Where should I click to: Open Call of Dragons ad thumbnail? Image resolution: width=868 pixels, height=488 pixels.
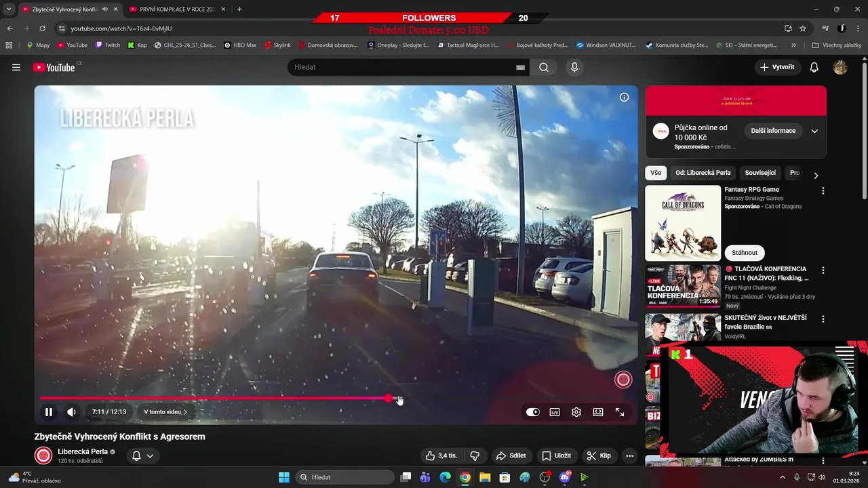click(x=683, y=223)
